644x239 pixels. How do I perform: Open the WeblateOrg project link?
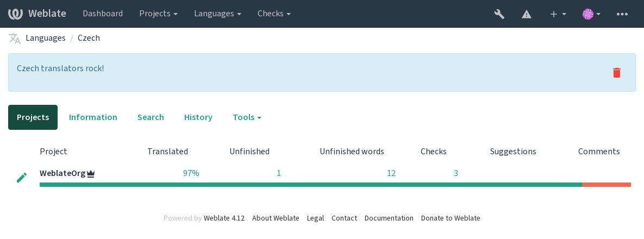click(x=62, y=173)
